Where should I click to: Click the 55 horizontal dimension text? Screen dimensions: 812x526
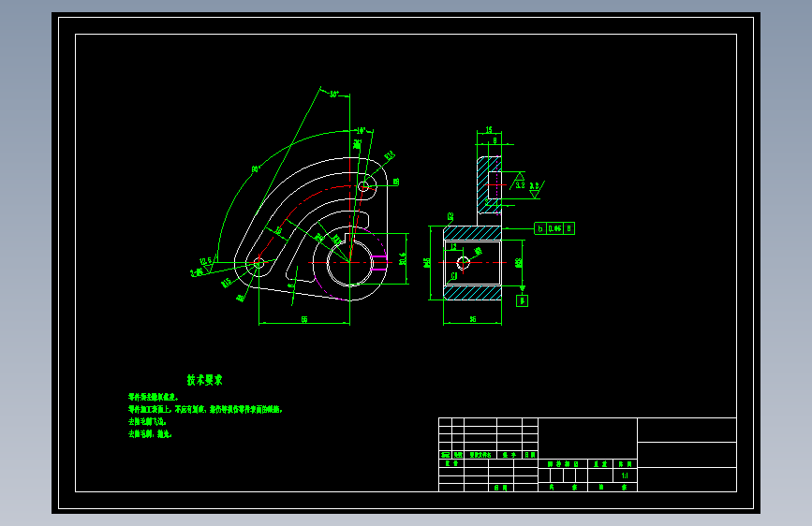coord(304,319)
